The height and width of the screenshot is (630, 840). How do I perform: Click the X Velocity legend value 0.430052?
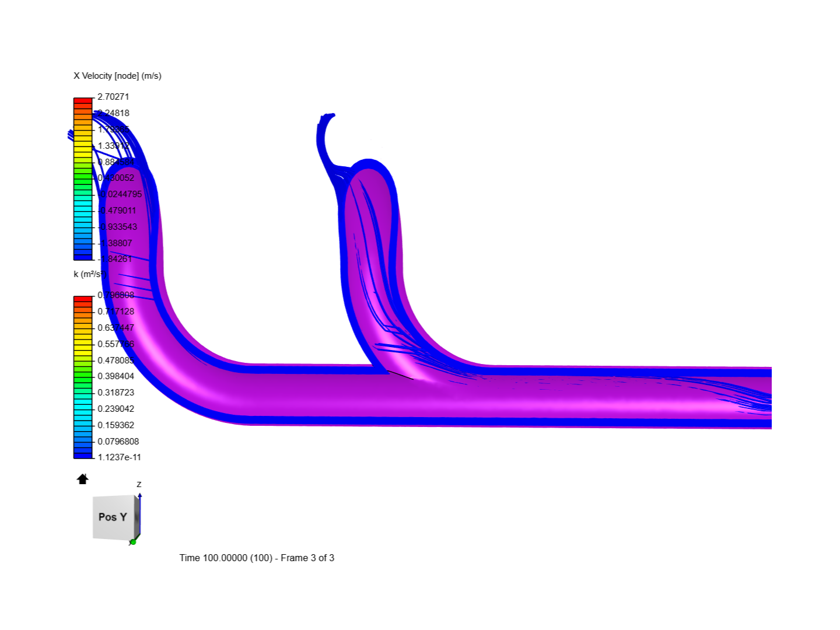116,178
